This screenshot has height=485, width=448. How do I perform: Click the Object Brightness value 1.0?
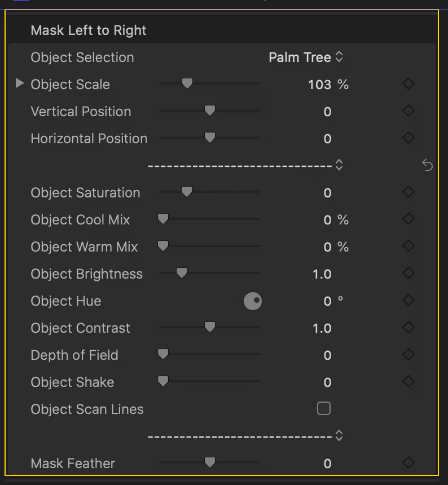point(322,274)
